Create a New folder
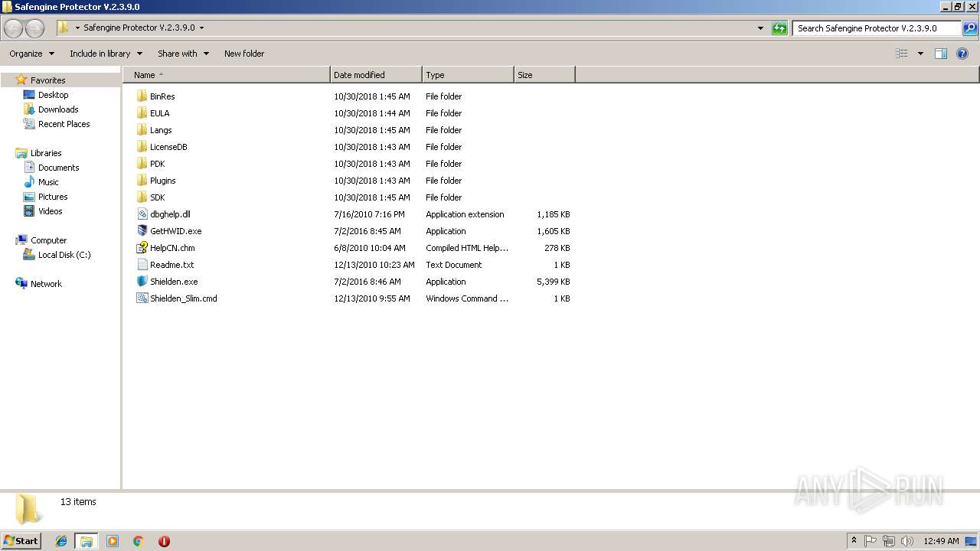The image size is (980, 551). (244, 54)
